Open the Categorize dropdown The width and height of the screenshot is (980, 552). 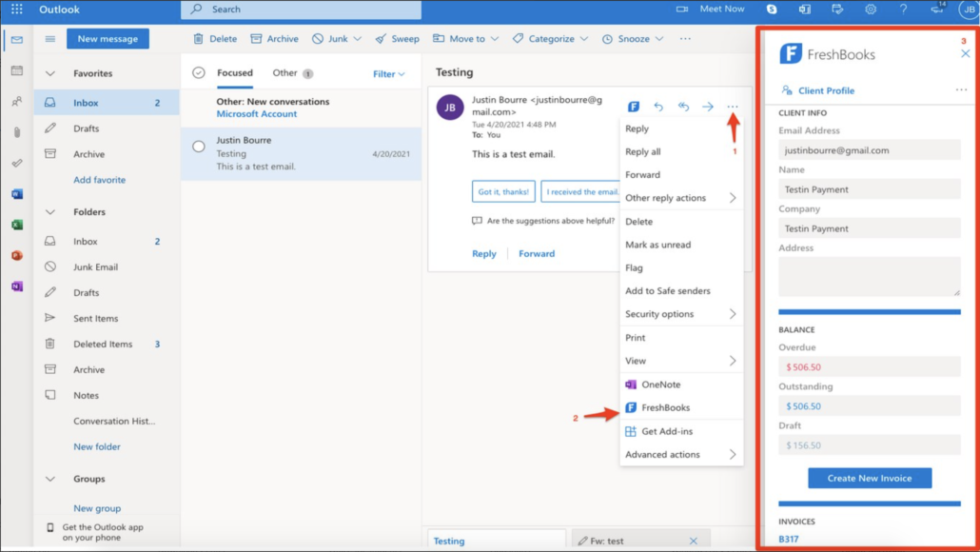coord(550,39)
